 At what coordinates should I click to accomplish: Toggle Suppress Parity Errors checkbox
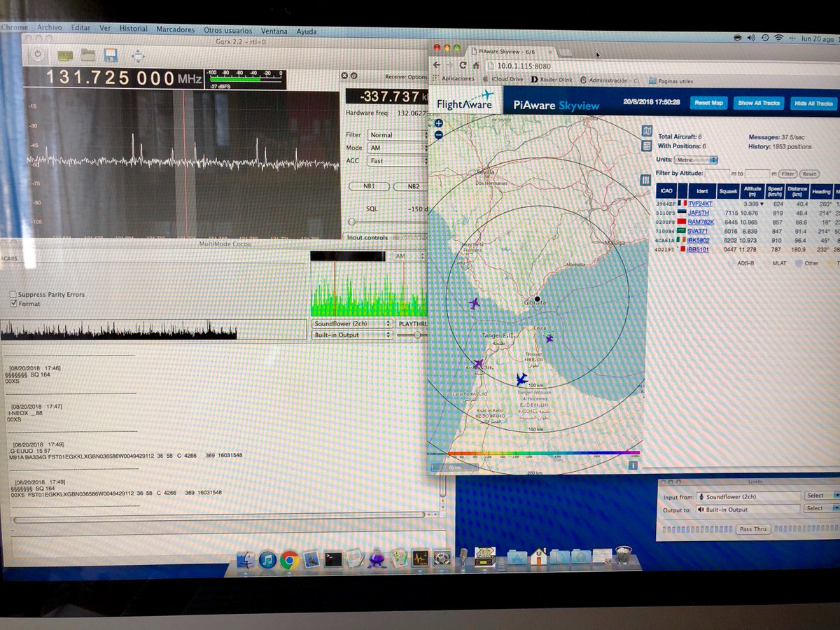pyautogui.click(x=13, y=295)
